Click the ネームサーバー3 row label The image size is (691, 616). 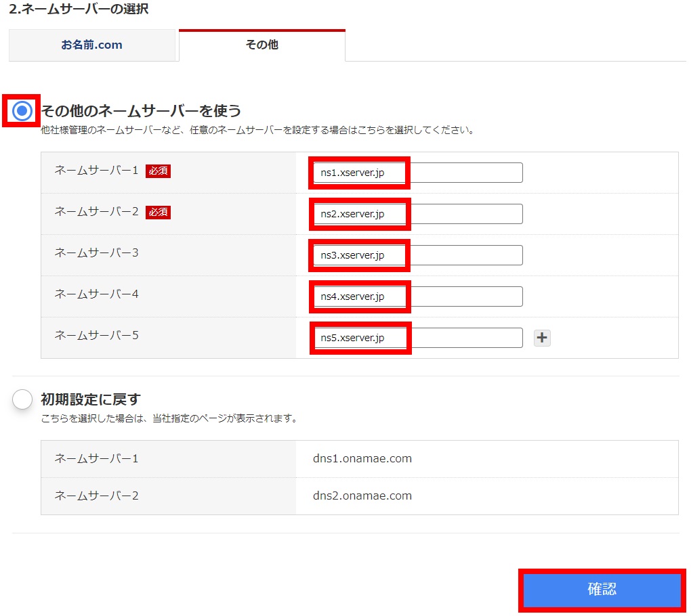96,253
